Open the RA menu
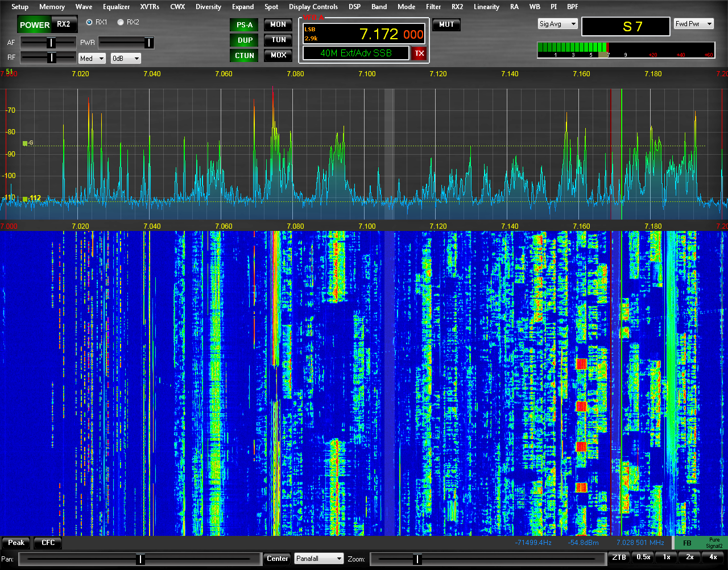The height and width of the screenshot is (570, 728). pos(514,7)
